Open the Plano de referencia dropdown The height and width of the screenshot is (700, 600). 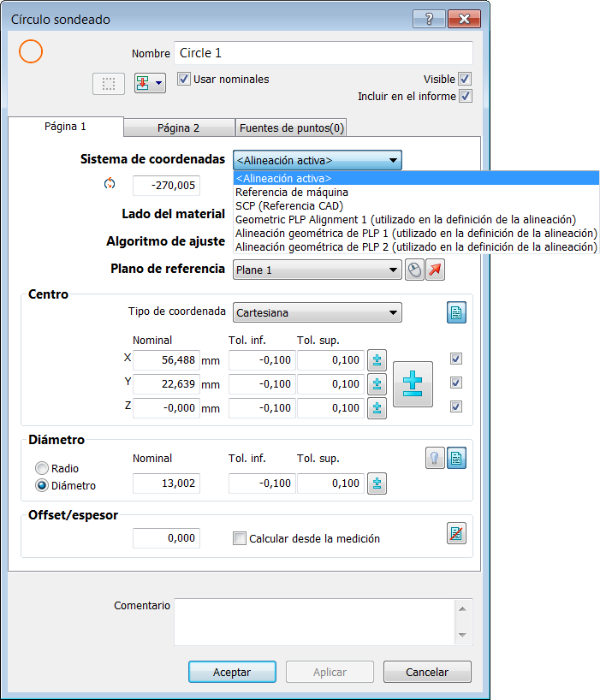coord(318,270)
